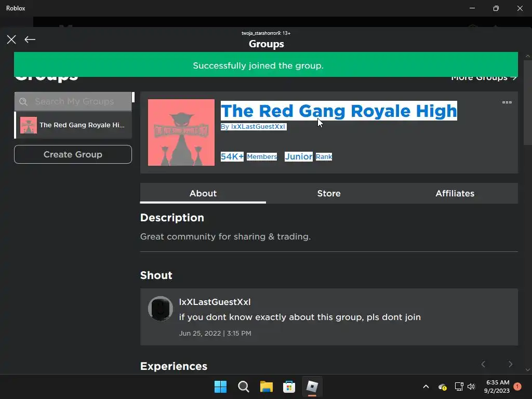This screenshot has height=399, width=532.
Task: Click the shout author's avatar
Action: [x=161, y=309]
